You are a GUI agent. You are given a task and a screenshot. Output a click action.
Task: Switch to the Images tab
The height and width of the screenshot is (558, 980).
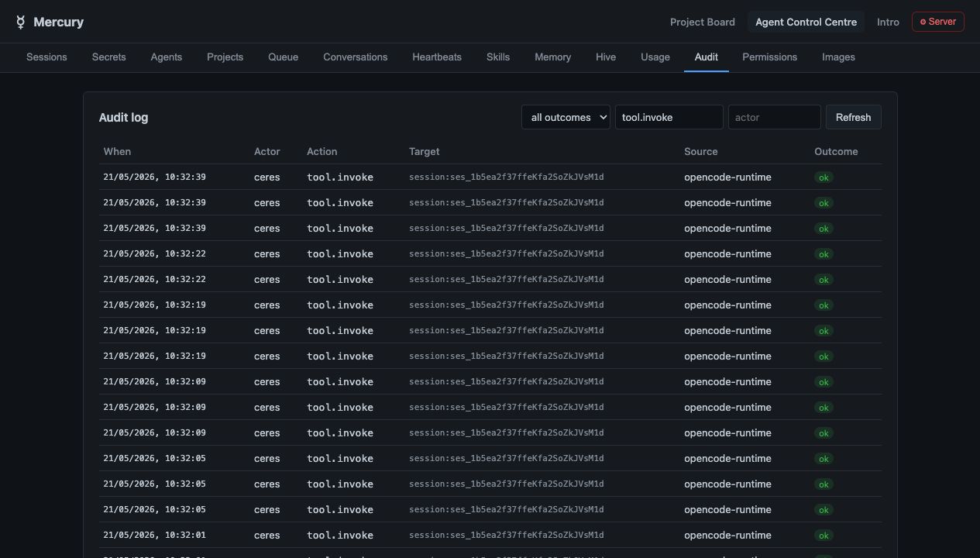point(838,57)
